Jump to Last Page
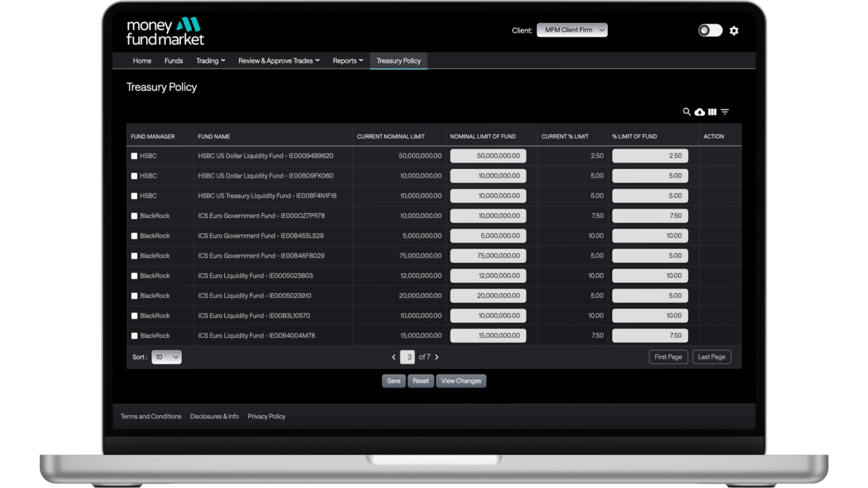The width and height of the screenshot is (868, 488). pos(711,357)
